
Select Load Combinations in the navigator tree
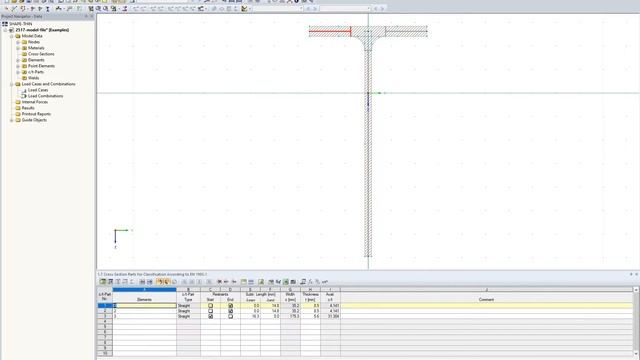(x=45, y=96)
